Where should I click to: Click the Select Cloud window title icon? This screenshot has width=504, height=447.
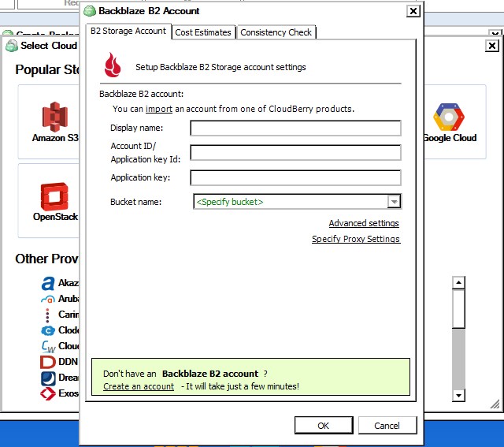tap(12, 46)
